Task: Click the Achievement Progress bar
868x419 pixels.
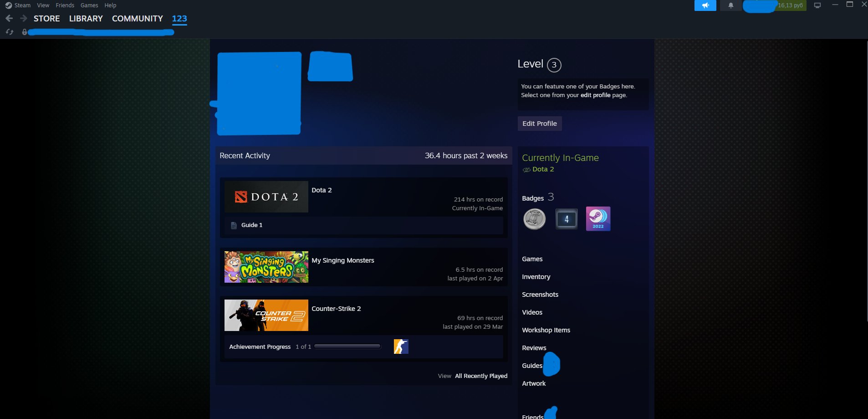Action: tap(347, 347)
